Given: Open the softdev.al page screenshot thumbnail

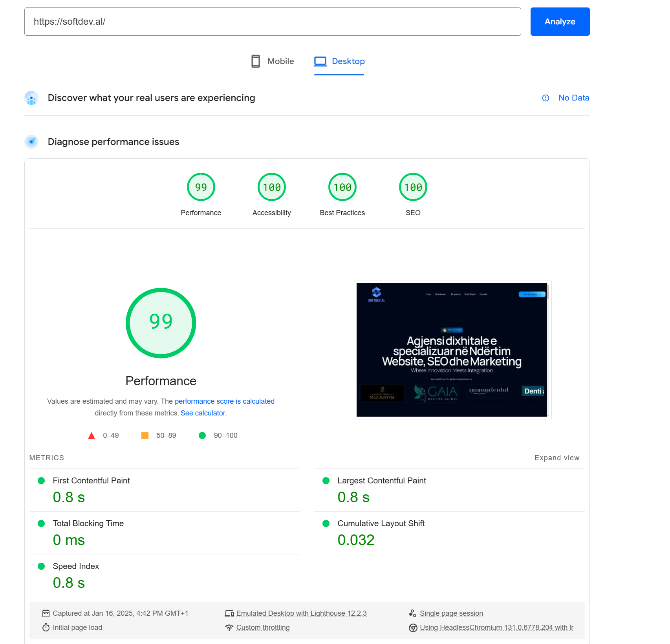Looking at the screenshot, I should [452, 349].
